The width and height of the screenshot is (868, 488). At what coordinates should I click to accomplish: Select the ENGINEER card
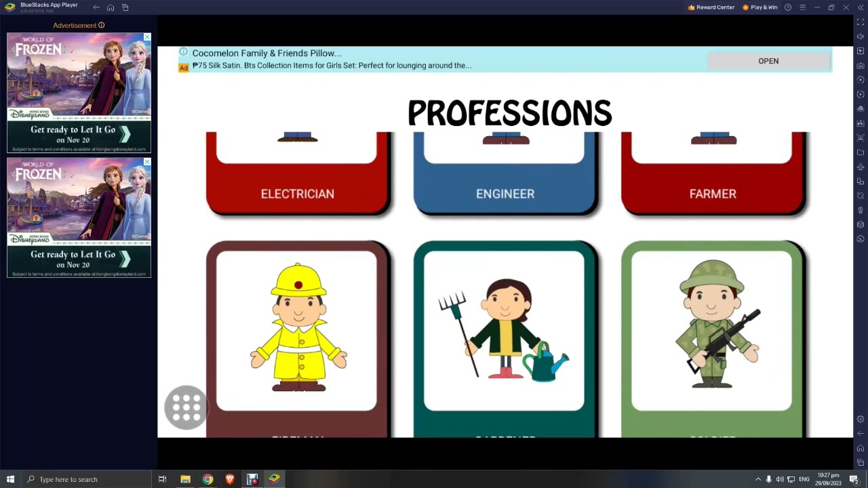505,174
